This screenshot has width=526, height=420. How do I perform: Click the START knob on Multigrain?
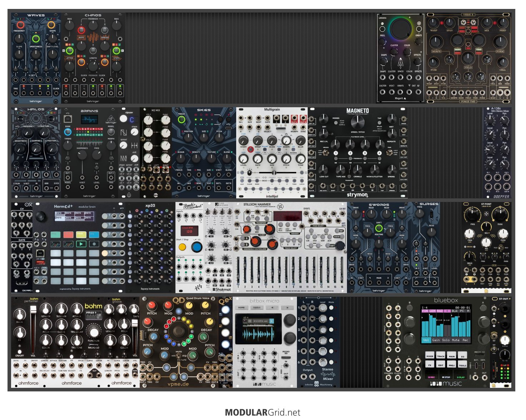pyautogui.click(x=244, y=140)
